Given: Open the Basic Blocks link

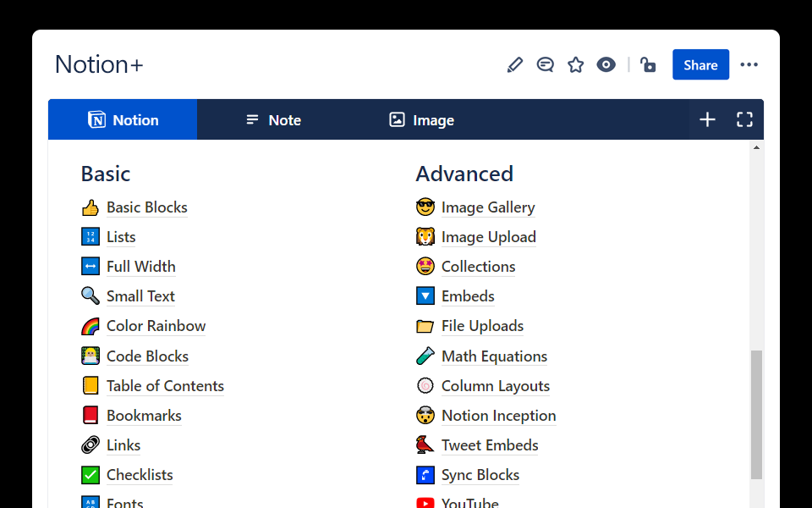Looking at the screenshot, I should tap(147, 207).
